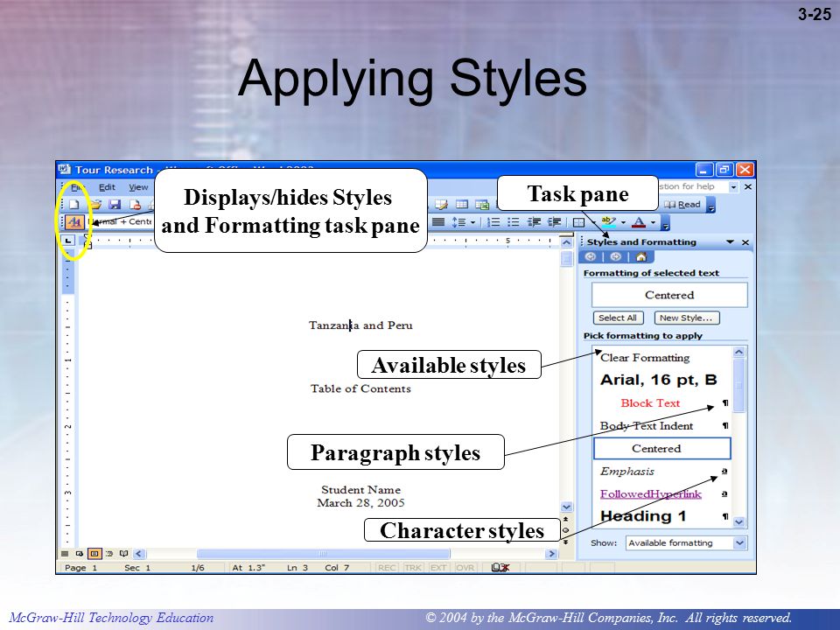
Task: Switch to Print Layout view
Action: (x=94, y=553)
